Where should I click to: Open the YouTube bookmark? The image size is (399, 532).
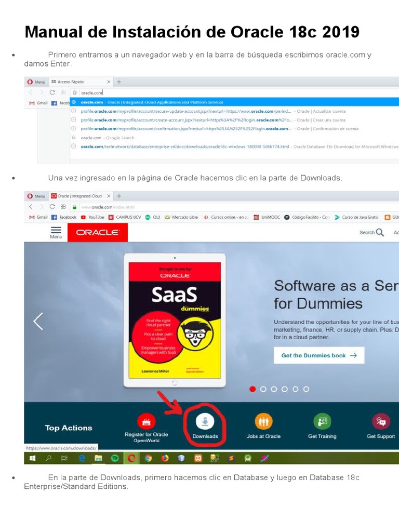point(92,217)
